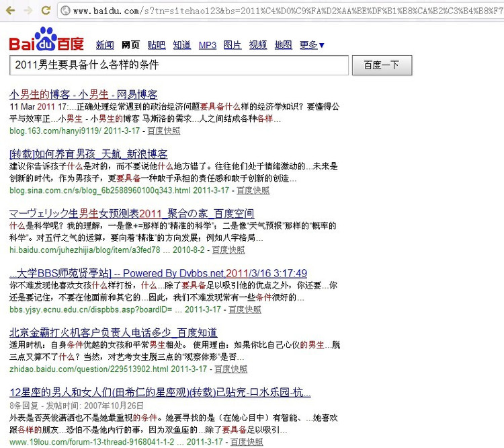504x448 pixels.
Task: Click the browser back arrow
Action: [x=11, y=10]
